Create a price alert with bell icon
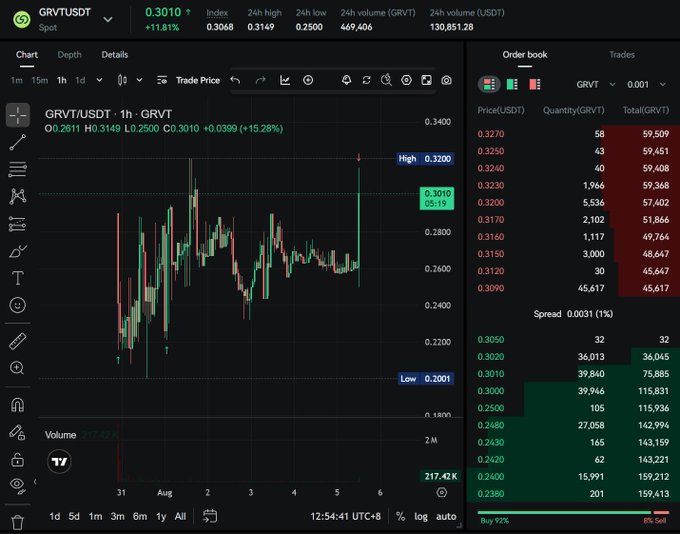Image resolution: width=680 pixels, height=534 pixels. [346, 80]
